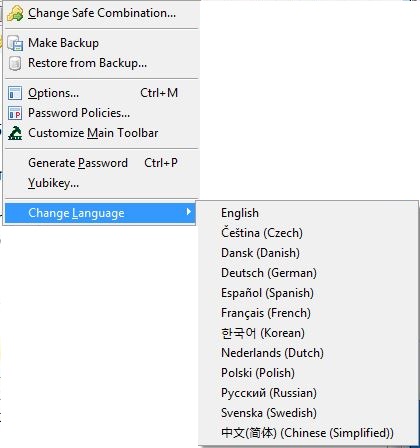Switch language to Chinese (Simplified)
Screen dimensions: 420x448
308,433
